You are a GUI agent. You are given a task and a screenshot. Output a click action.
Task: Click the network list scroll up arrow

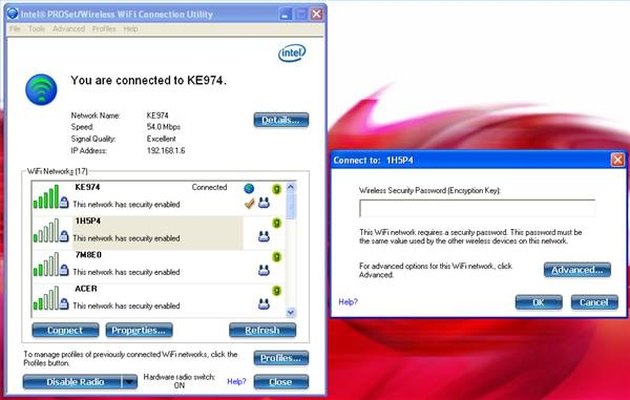click(291, 187)
